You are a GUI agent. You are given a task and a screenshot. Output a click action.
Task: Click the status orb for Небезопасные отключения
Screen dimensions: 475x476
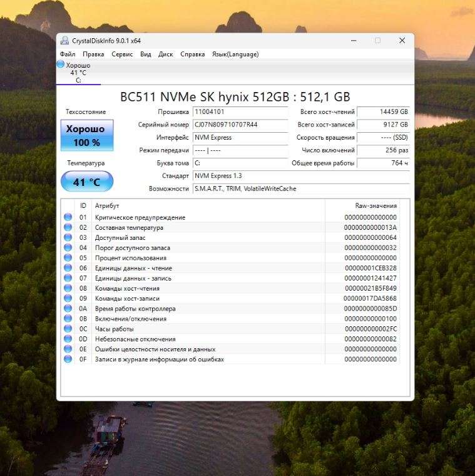click(x=68, y=339)
